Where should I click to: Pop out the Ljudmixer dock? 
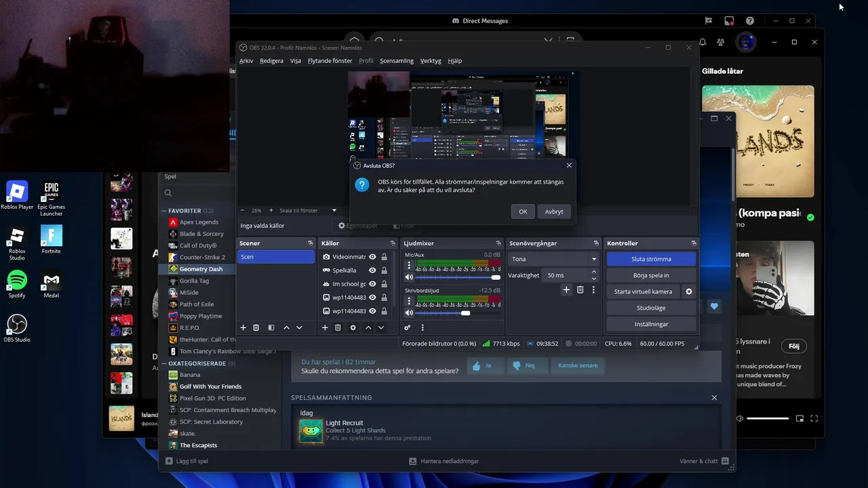497,243
